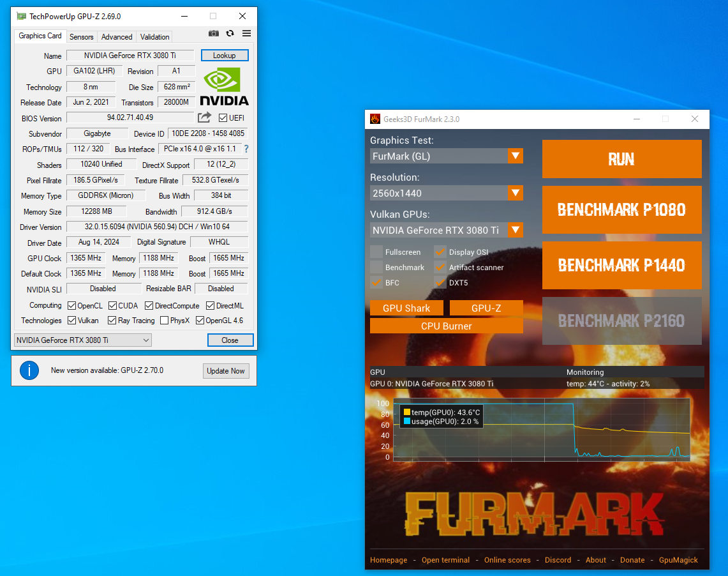Image resolution: width=728 pixels, height=576 pixels.
Task: Close the FurMark window
Action: (x=695, y=119)
